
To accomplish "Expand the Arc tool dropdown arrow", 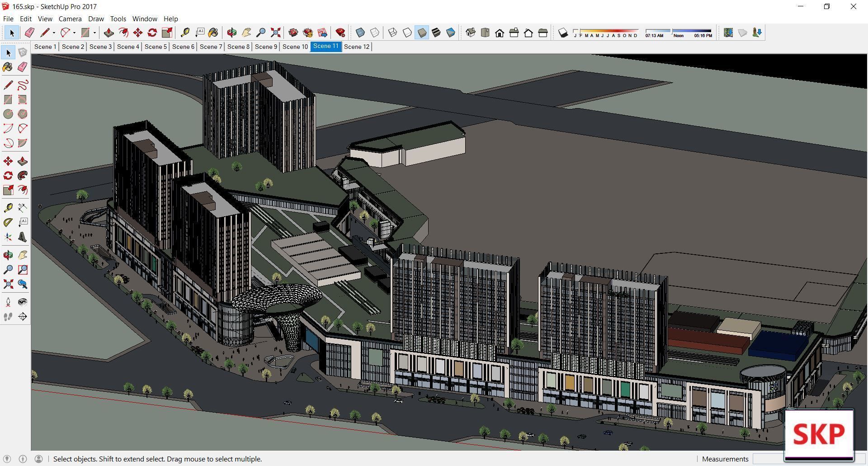I will pyautogui.click(x=74, y=33).
